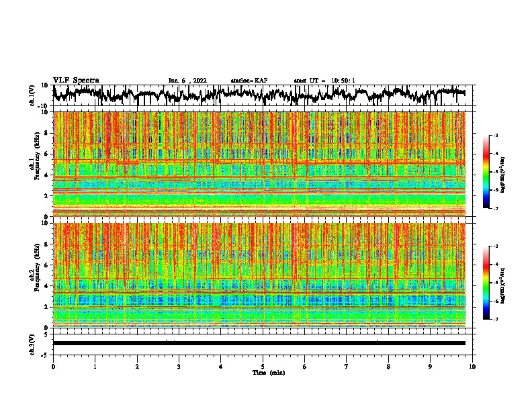Screen dimensions: 532x411
Task: Click the ch.3 black signal bar
Action: pos(259,343)
